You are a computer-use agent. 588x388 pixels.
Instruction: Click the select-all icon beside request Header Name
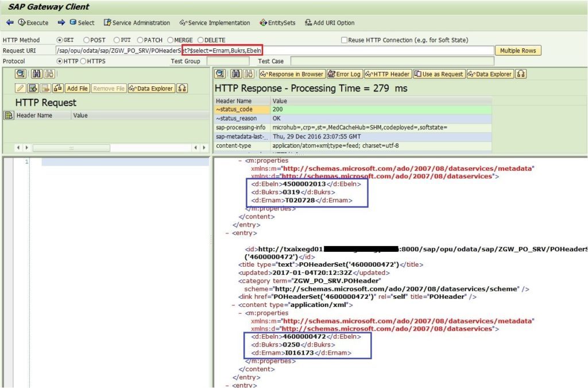click(9, 115)
